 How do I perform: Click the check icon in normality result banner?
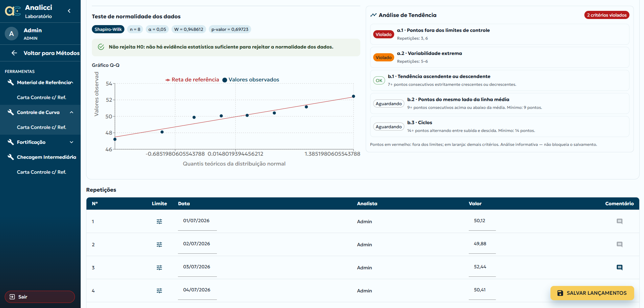(101, 47)
